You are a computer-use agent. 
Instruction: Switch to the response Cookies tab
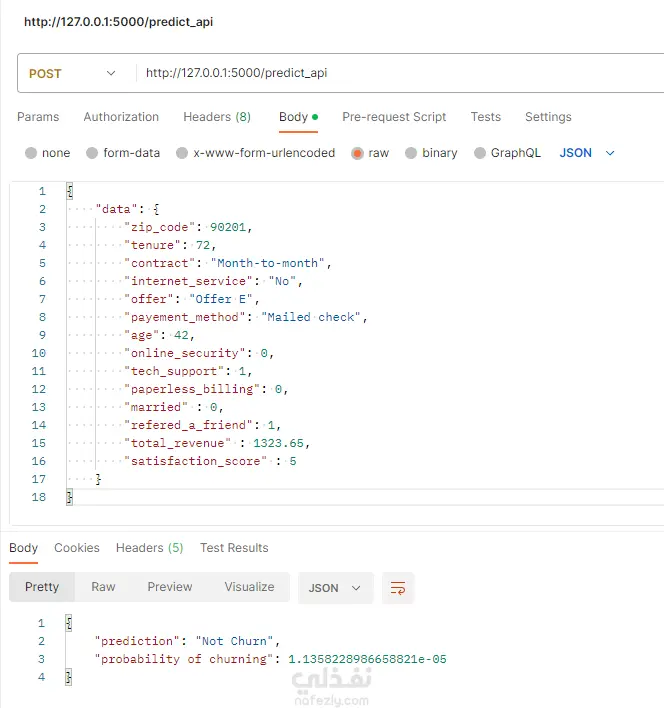(x=77, y=548)
